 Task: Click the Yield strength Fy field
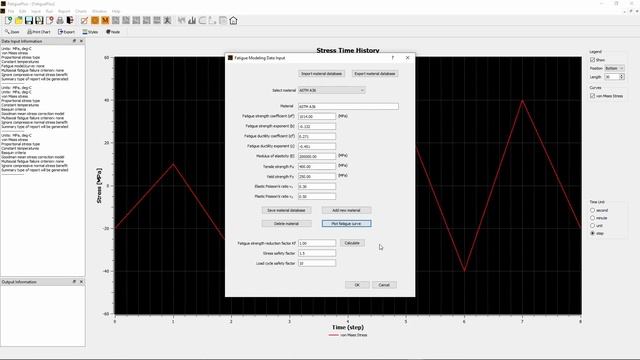[x=317, y=176]
